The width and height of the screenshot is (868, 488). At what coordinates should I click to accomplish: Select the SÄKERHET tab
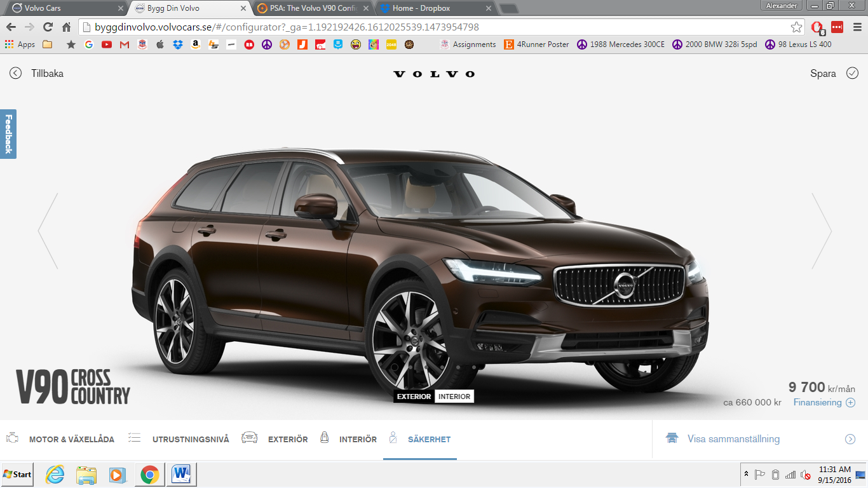pyautogui.click(x=420, y=439)
